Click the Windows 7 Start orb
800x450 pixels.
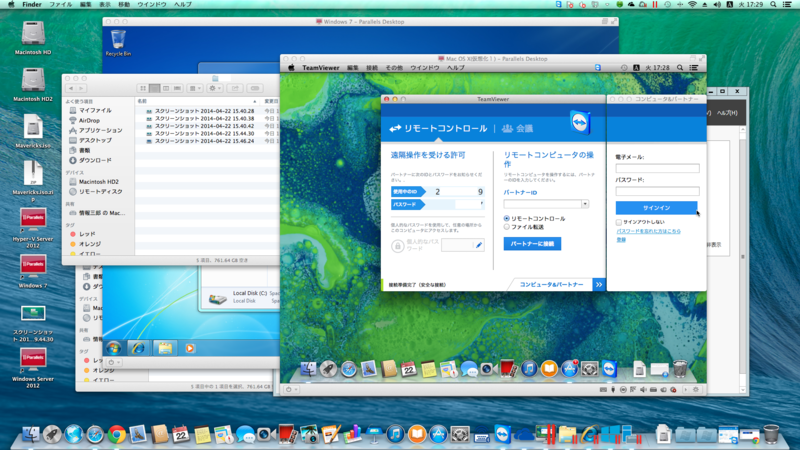(114, 348)
